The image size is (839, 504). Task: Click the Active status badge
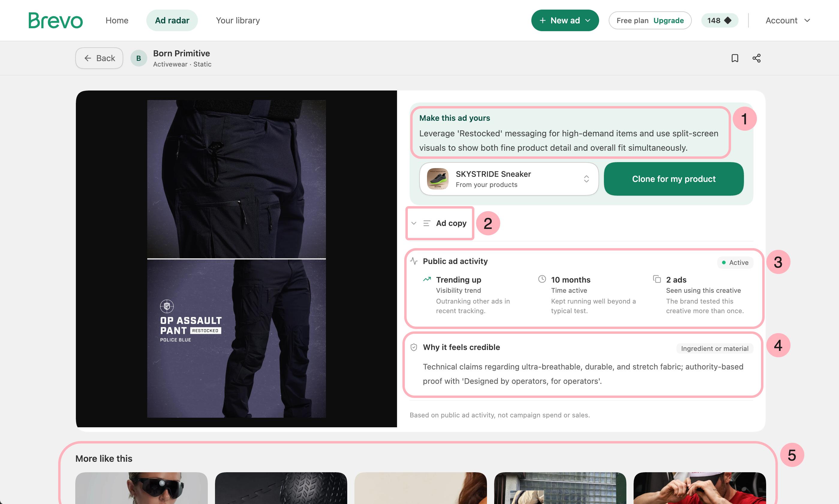735,262
